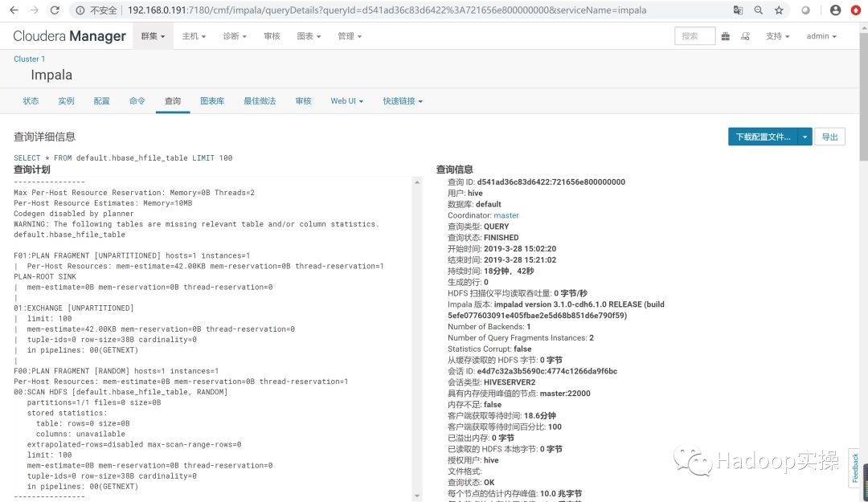
Task: Open the 审核 tab in Impala service tabs
Action: click(x=303, y=100)
